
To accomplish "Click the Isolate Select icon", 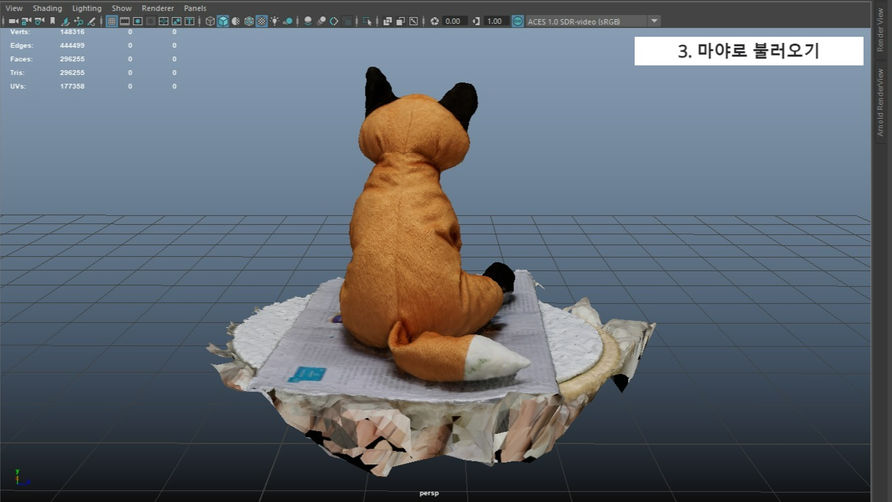I will coord(367,21).
